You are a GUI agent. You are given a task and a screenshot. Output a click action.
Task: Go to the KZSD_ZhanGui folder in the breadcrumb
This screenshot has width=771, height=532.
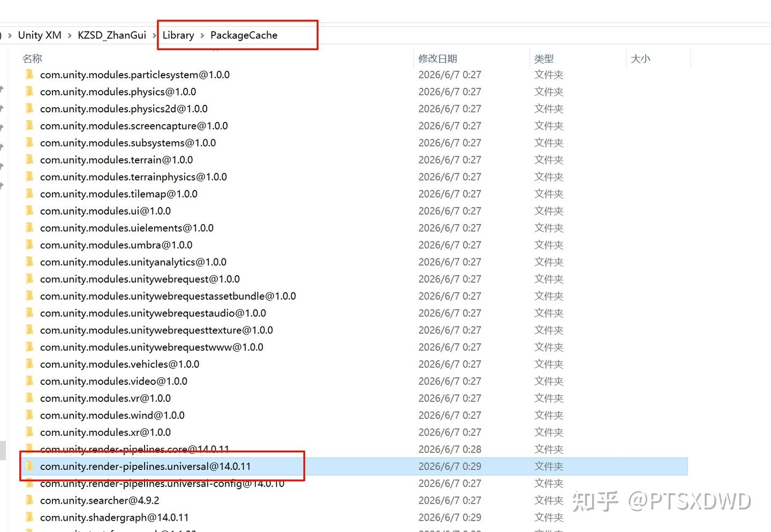112,35
